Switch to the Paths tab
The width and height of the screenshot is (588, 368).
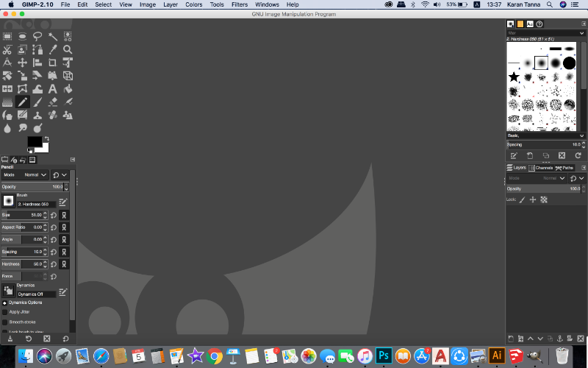click(x=564, y=168)
